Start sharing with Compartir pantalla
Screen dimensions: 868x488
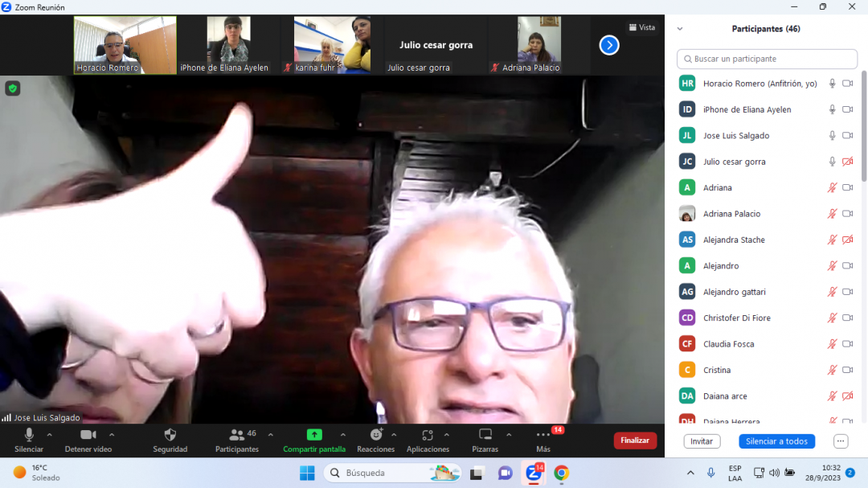point(314,441)
